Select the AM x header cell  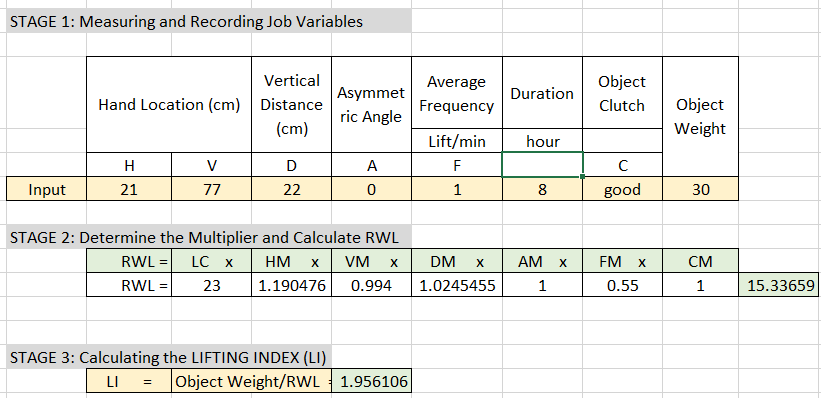542,261
